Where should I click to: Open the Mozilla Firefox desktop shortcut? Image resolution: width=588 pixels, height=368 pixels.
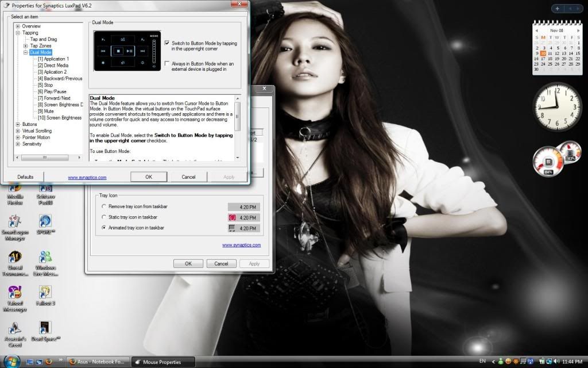pyautogui.click(x=15, y=194)
